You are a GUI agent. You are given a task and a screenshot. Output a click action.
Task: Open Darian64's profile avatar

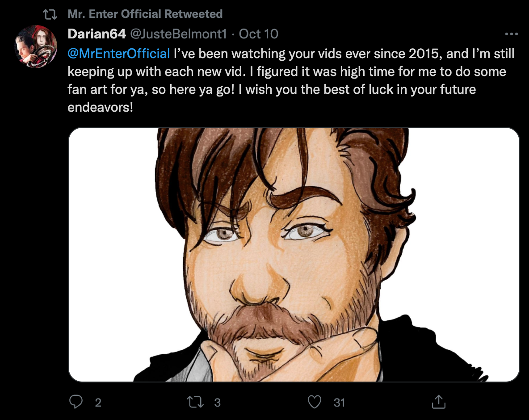(x=36, y=46)
